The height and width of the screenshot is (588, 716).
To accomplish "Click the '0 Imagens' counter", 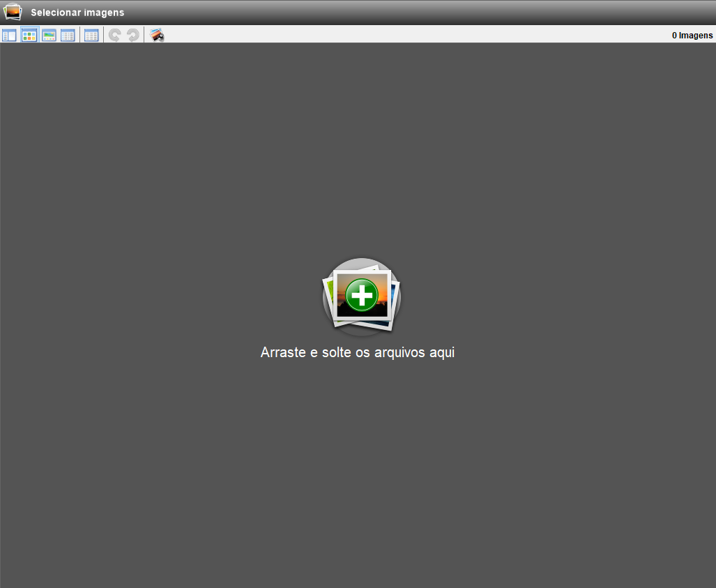I will pos(692,35).
